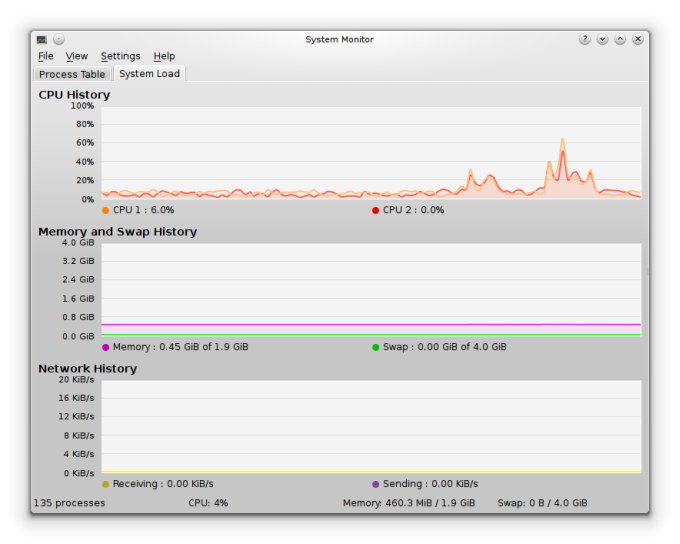Image resolution: width=680 pixels, height=544 pixels.
Task: Click the green Swap legend dot
Action: pos(376,347)
